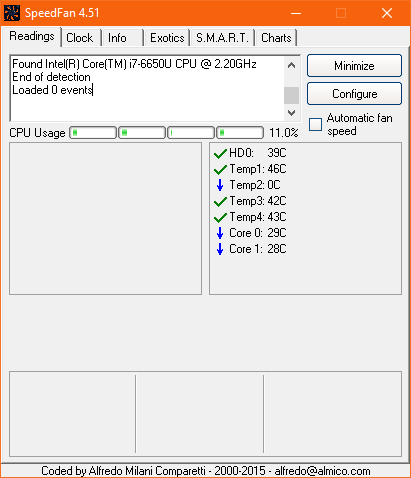Click inside the detection log text box
Image resolution: width=411 pixels, height=478 pixels.
(x=147, y=88)
